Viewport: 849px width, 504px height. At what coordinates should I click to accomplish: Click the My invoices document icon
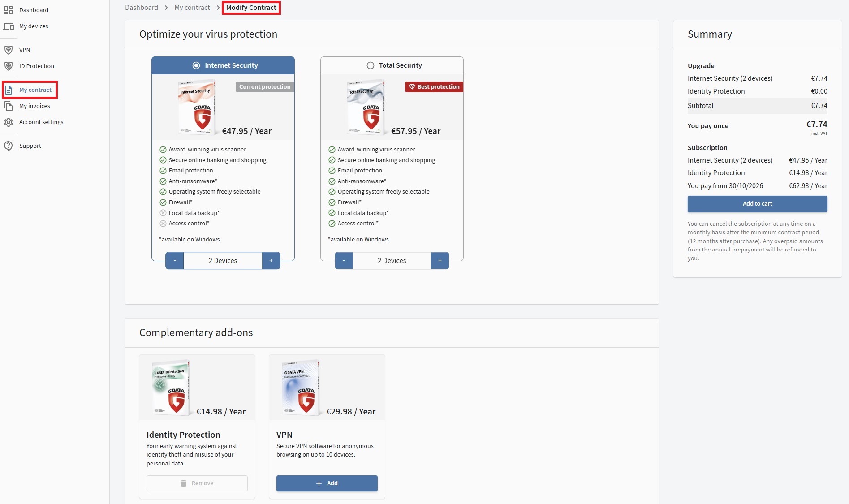click(x=9, y=106)
